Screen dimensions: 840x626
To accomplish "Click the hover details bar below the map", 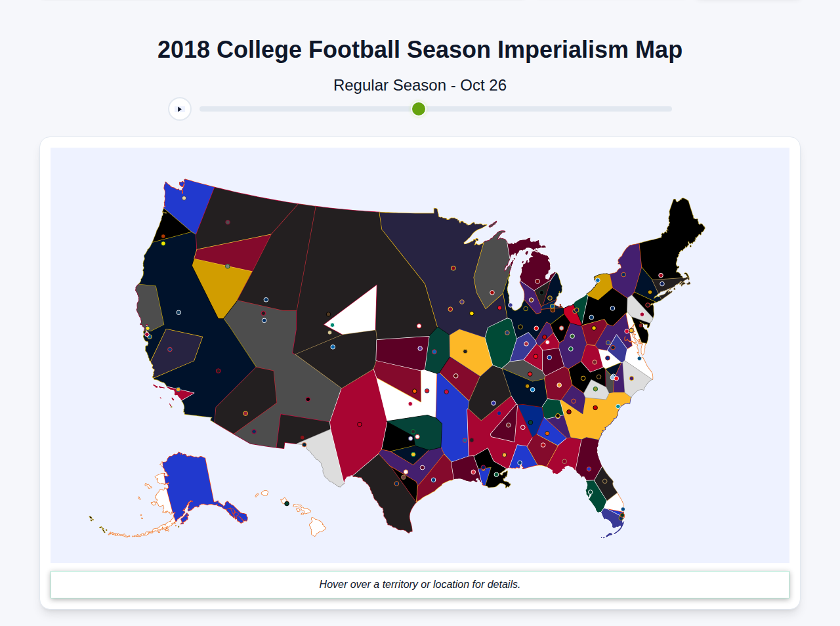I will [420, 584].
